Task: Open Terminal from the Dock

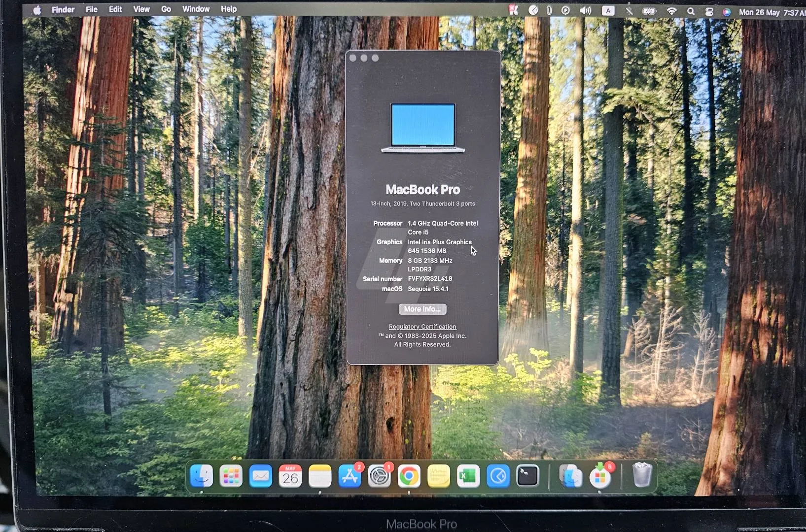Action: 527,476
